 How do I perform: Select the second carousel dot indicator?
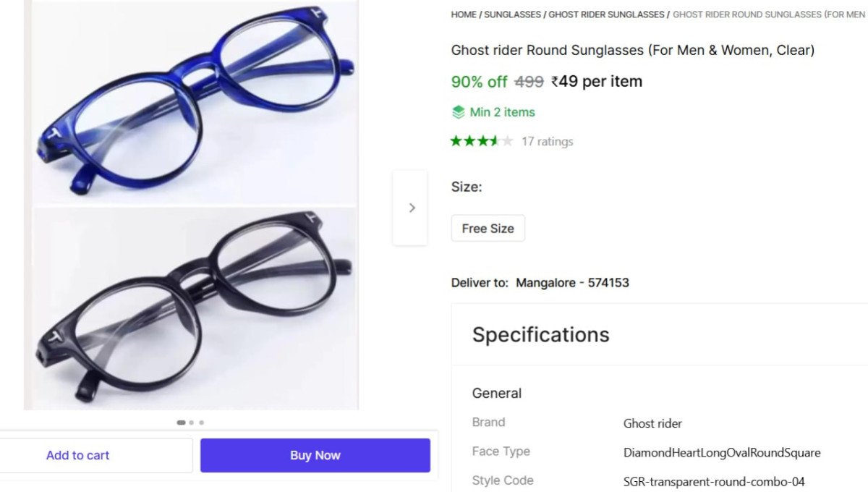(x=192, y=423)
